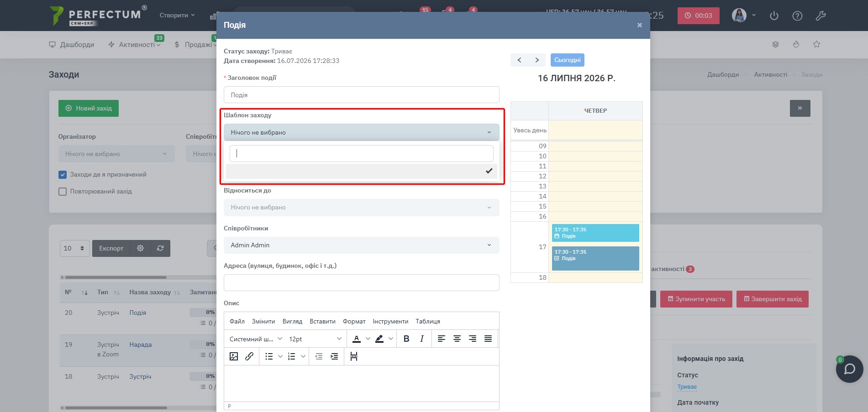This screenshot has height=412, width=868.
Task: Open the 'Вставити' editor menu
Action: 322,321
